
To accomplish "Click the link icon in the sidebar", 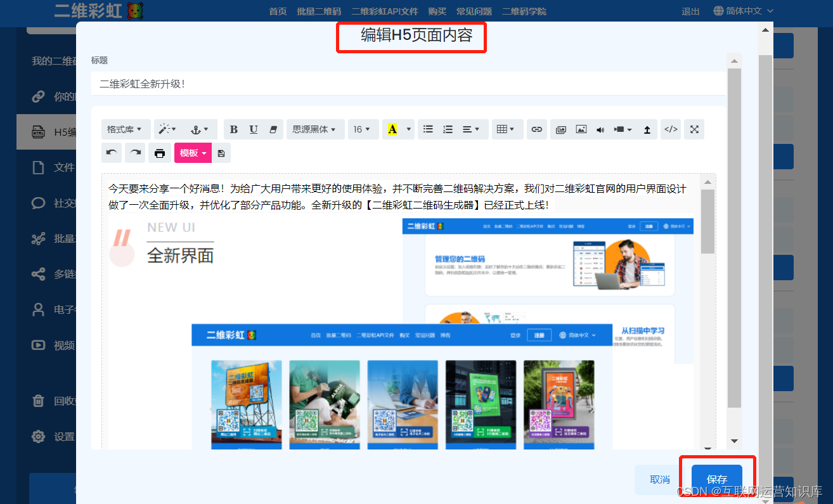I will 39,97.
